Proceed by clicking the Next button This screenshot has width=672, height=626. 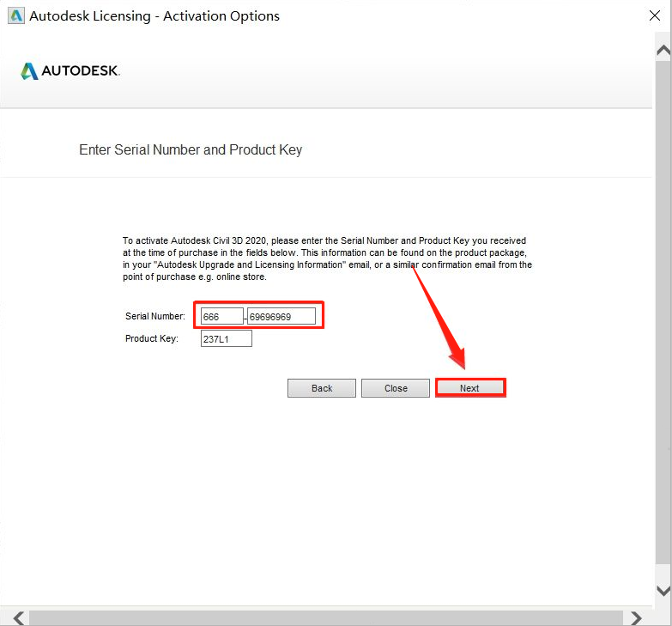(x=469, y=388)
